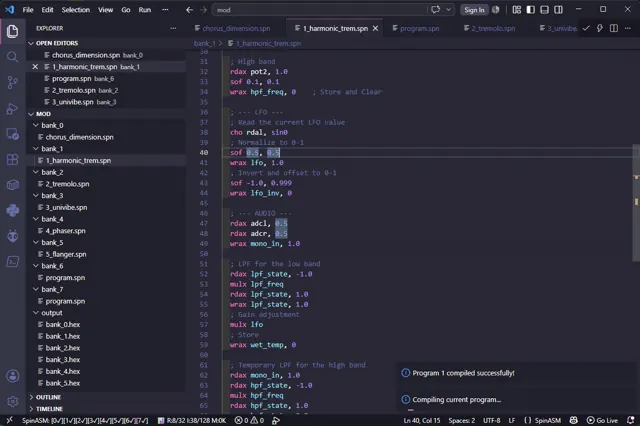Click Ln 40, Col 15 to go to line
Image resolution: width=640 pixels, height=426 pixels.
tap(422, 420)
